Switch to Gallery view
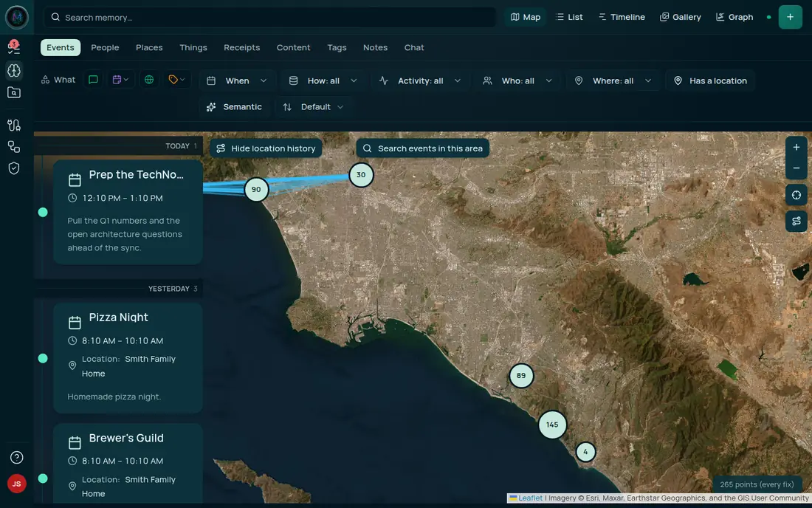The height and width of the screenshot is (508, 812). point(681,17)
